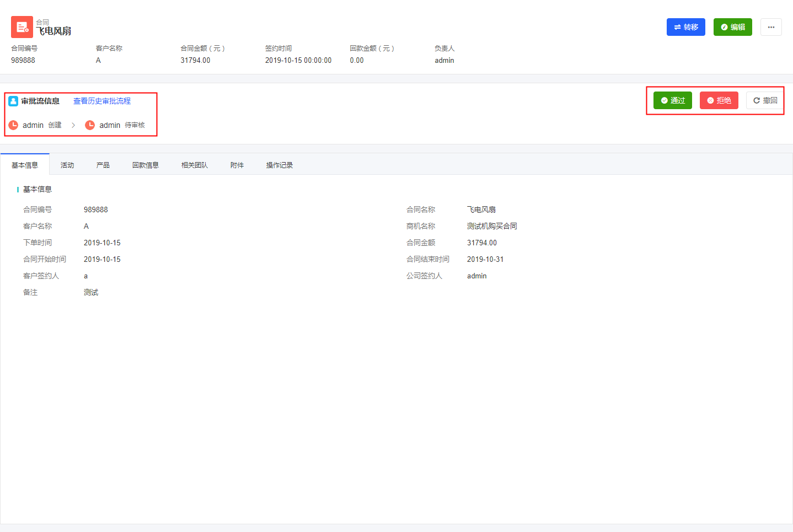Screen dimensions: 793x532
Task: Click the 测试机购买合同 opportunity name value
Action: [492, 226]
